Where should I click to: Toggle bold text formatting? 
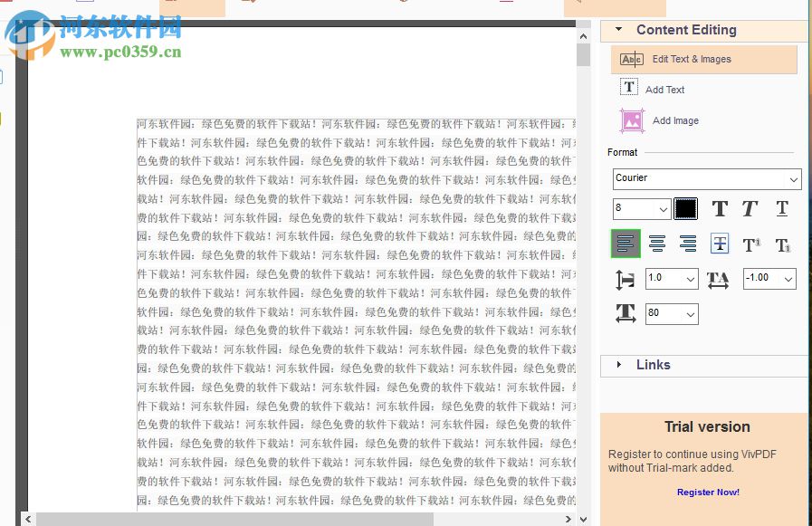tap(720, 208)
